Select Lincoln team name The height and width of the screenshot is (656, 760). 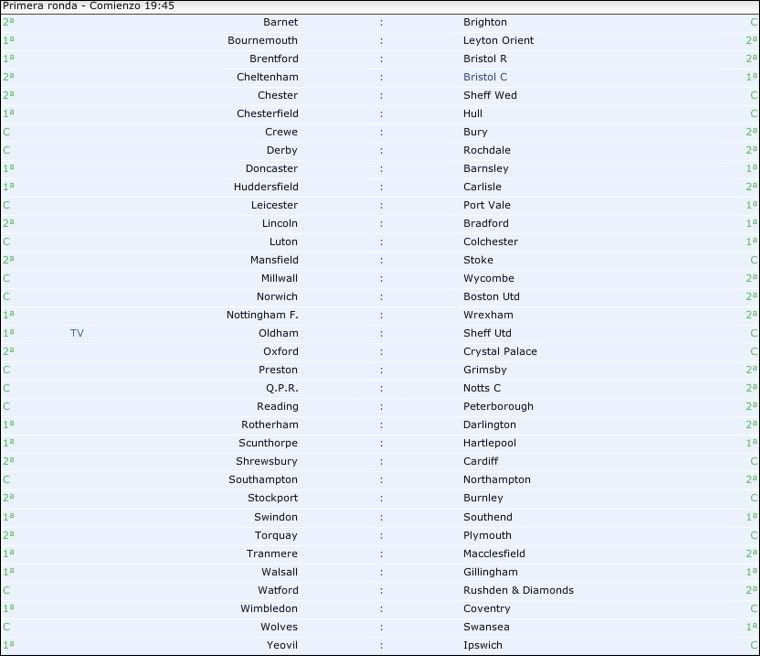(280, 224)
